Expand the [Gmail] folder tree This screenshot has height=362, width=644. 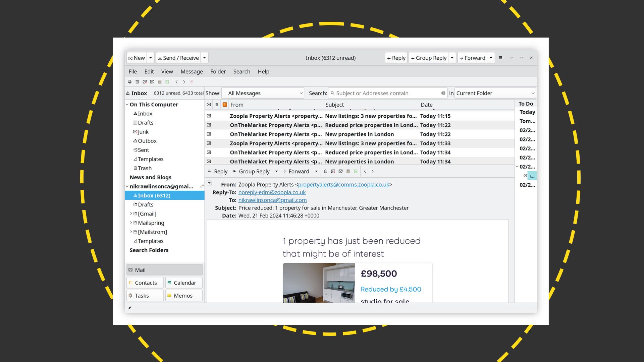pyautogui.click(x=131, y=214)
